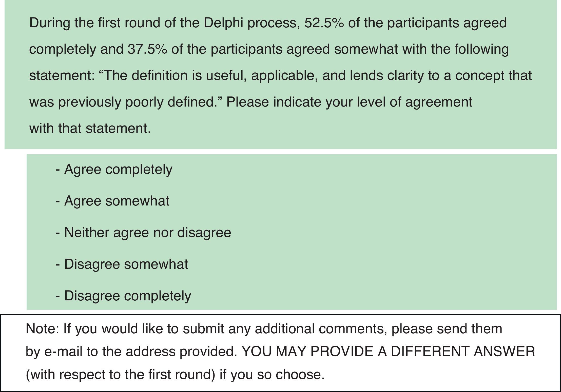Click the "52.5%" figure in the question

[324, 23]
